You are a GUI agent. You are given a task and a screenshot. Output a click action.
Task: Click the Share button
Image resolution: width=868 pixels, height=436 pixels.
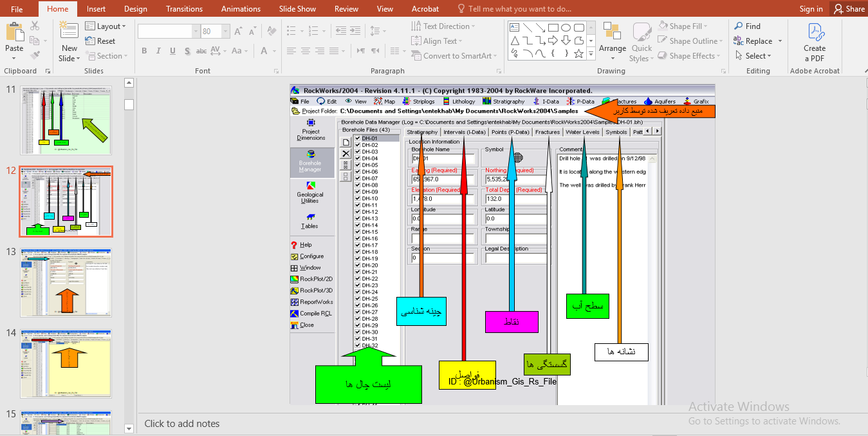point(849,9)
